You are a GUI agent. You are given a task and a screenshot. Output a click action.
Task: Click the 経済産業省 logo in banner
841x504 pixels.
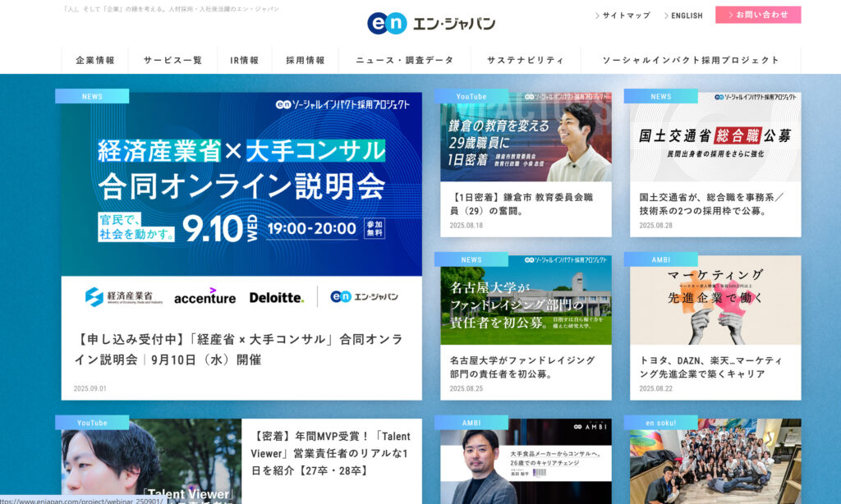point(124,296)
